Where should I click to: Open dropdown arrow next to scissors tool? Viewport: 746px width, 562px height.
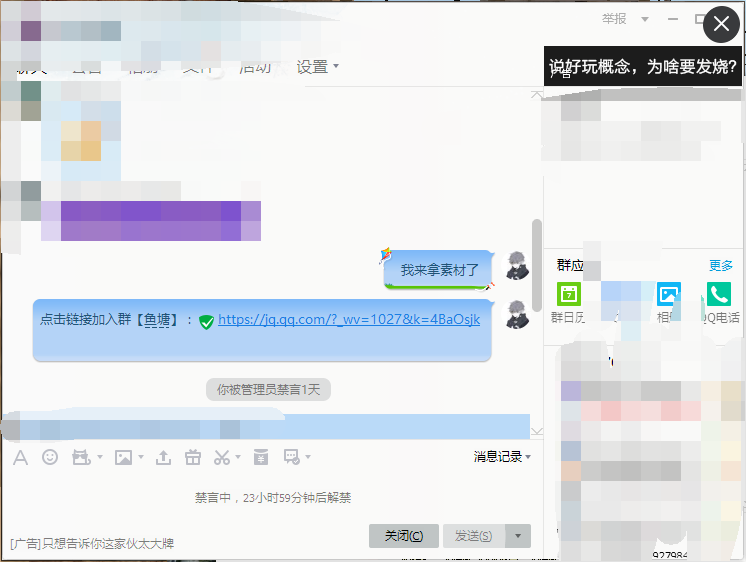(239, 458)
